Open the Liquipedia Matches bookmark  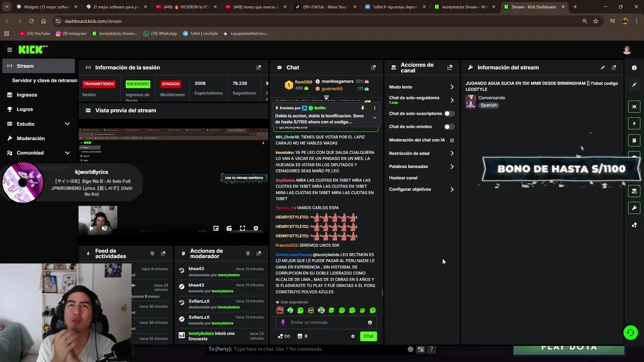245,34
